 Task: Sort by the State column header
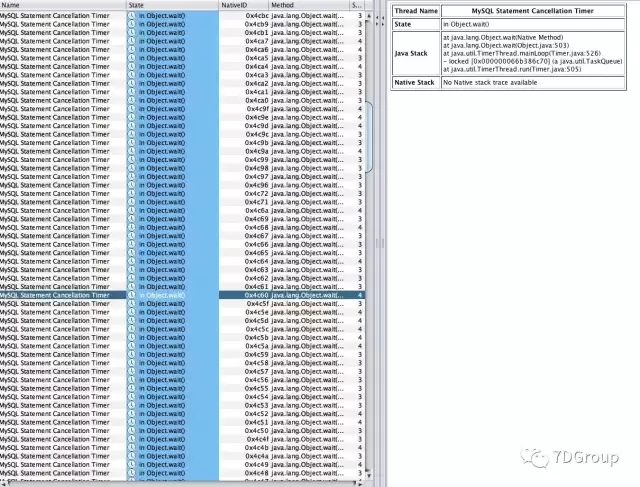pyautogui.click(x=173, y=5)
